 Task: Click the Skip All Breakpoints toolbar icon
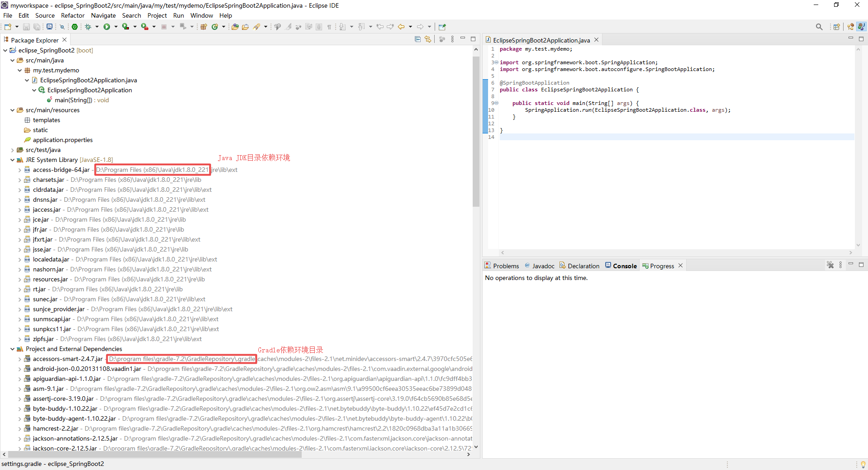coord(62,27)
